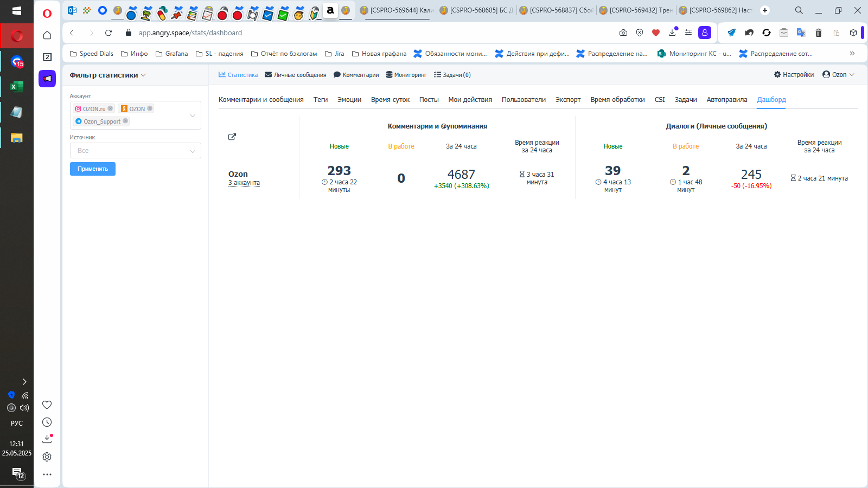868x488 pixels.
Task: Show more bookmarks chevron
Action: (x=852, y=53)
